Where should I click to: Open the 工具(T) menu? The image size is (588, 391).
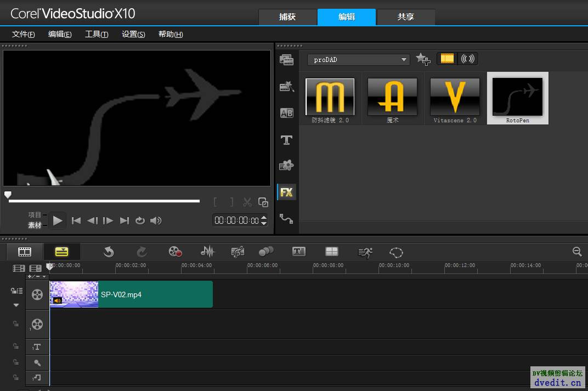click(x=97, y=34)
